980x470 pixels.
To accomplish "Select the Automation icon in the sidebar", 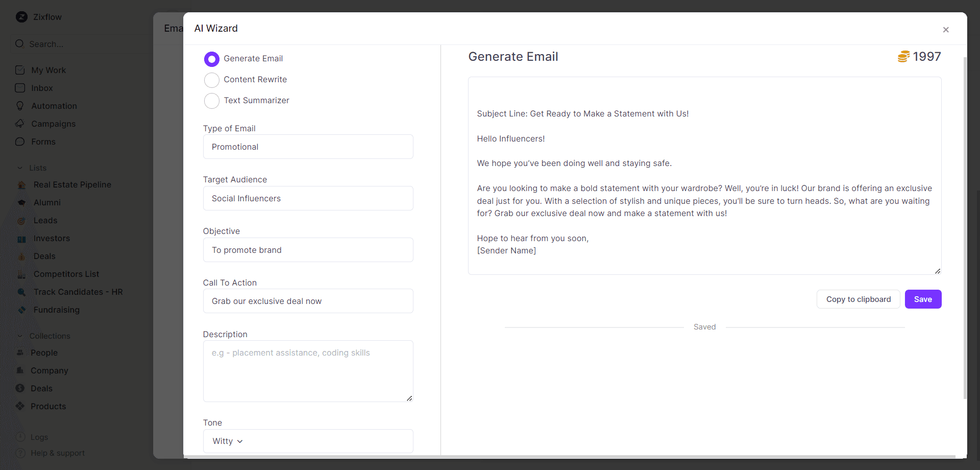I will [x=20, y=106].
